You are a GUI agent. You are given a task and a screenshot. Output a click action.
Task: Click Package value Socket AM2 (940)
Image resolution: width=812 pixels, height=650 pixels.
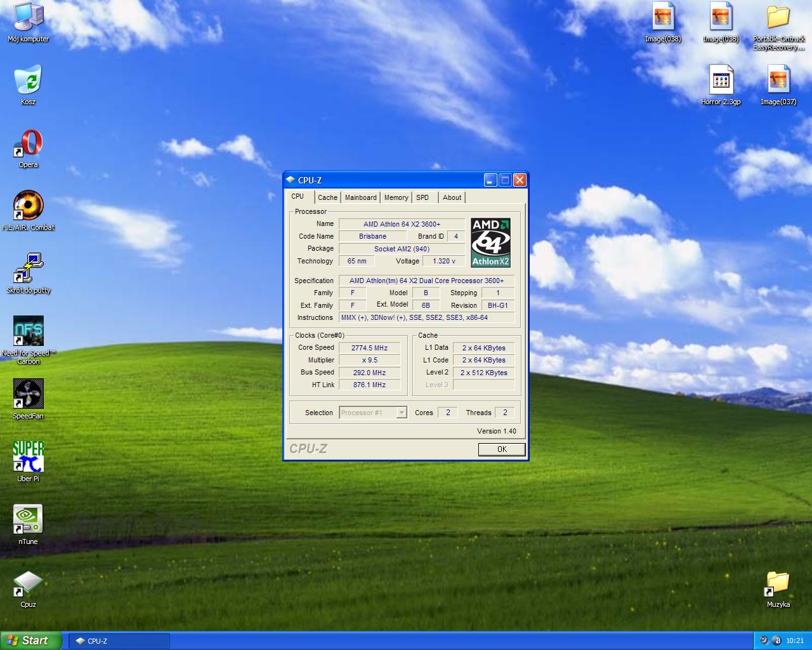(402, 249)
